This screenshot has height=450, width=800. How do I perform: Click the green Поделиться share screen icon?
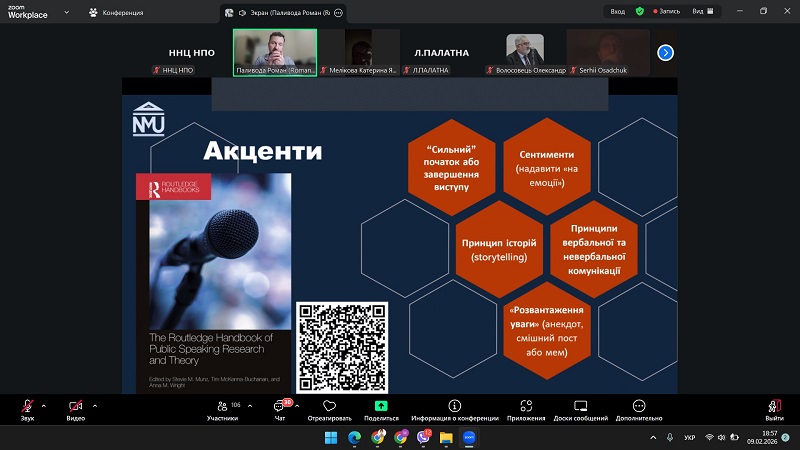[x=381, y=406]
